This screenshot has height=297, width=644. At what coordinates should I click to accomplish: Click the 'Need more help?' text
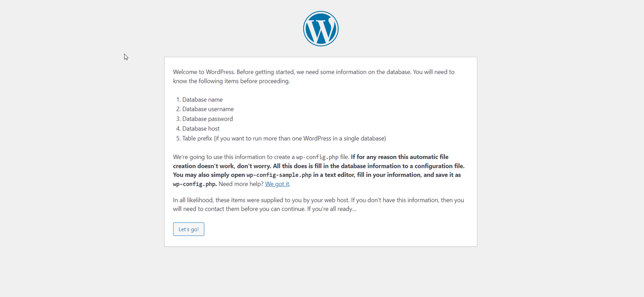(x=240, y=184)
